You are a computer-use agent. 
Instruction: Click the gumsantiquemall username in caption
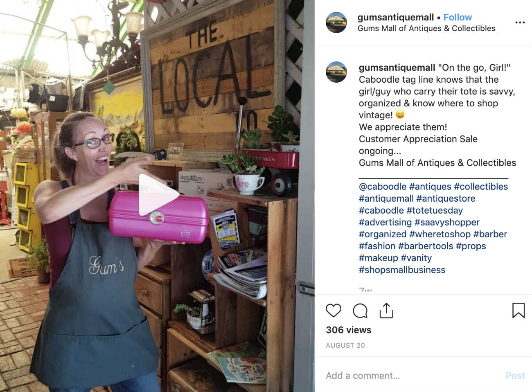[x=397, y=68]
